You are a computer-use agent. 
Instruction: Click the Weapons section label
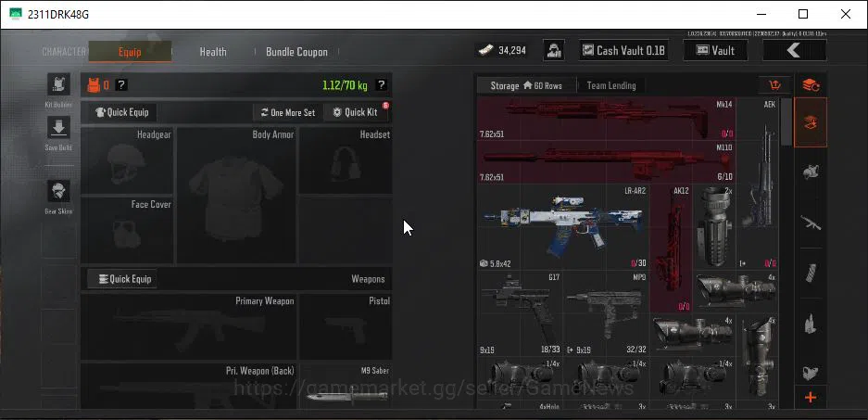[x=368, y=279]
